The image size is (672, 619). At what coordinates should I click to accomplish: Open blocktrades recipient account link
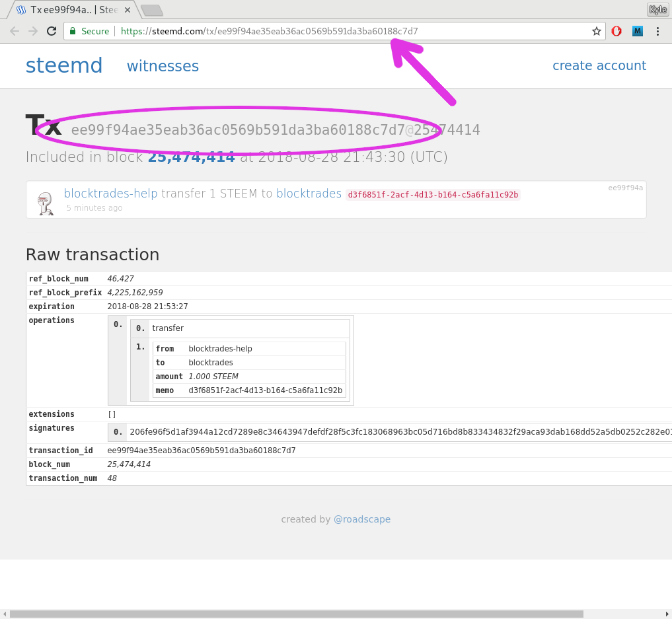(309, 194)
